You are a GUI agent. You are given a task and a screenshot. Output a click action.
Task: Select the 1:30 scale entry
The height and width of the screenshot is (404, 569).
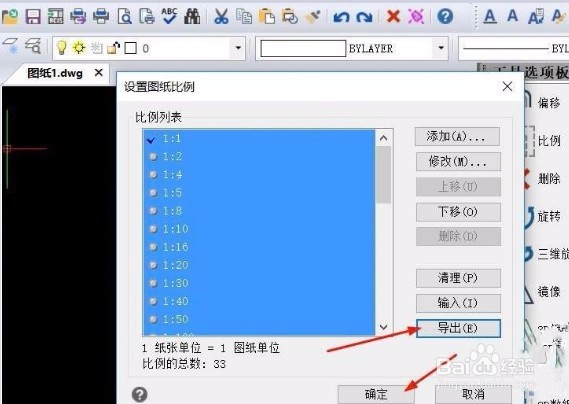259,283
